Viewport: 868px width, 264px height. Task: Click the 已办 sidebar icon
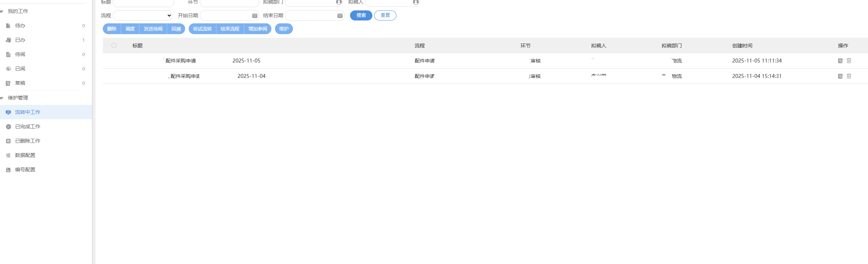pyautogui.click(x=8, y=40)
